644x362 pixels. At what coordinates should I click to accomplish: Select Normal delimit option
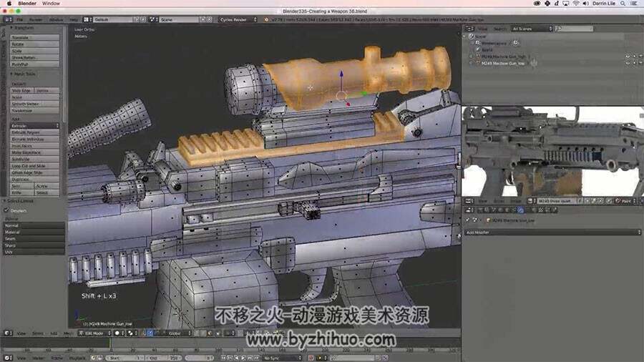click(x=34, y=225)
